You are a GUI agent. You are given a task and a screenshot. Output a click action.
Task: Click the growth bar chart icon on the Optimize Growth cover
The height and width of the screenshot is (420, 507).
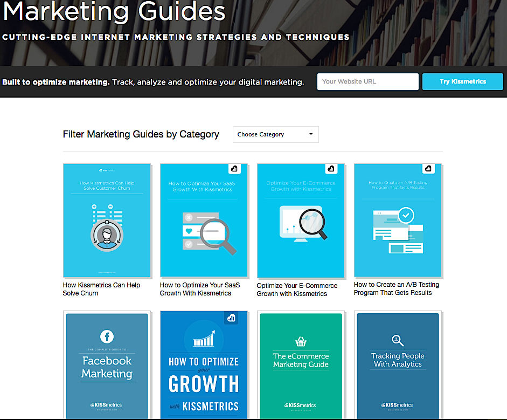(x=204, y=339)
